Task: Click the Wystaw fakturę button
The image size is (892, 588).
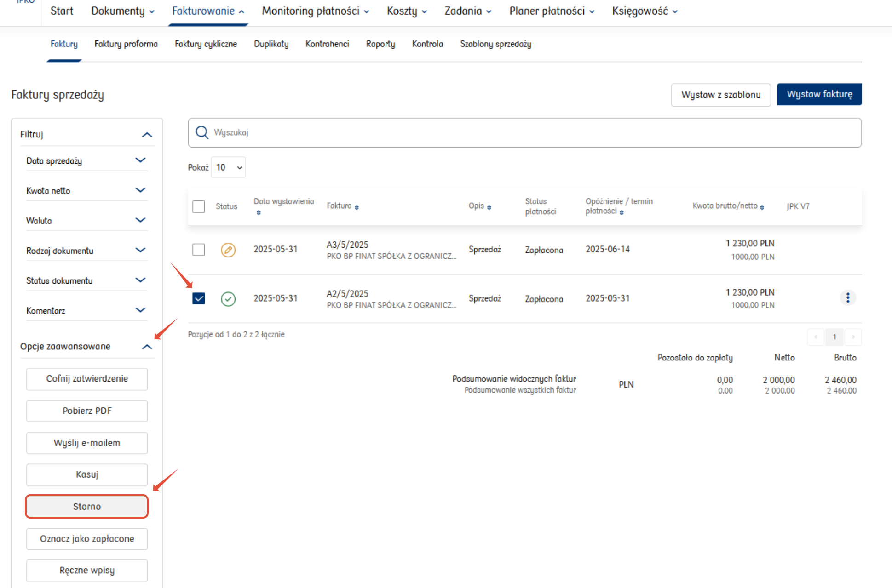Action: [x=819, y=94]
